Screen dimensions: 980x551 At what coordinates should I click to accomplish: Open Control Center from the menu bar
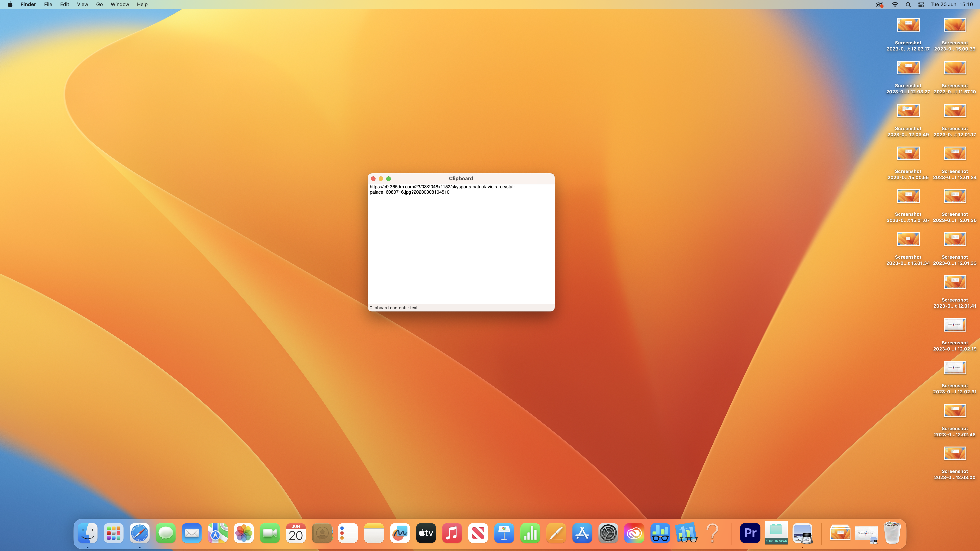921,5
